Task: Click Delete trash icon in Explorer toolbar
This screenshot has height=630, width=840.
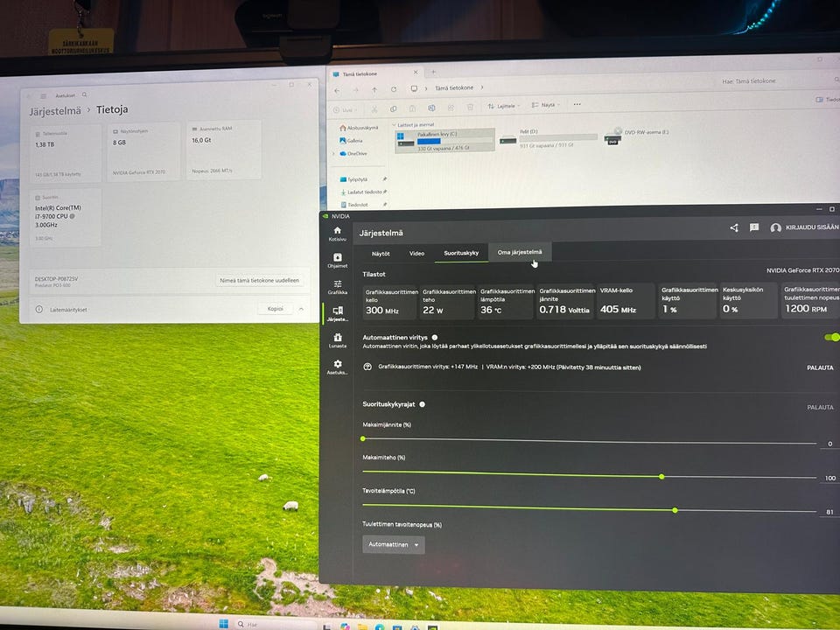Action: tap(470, 107)
